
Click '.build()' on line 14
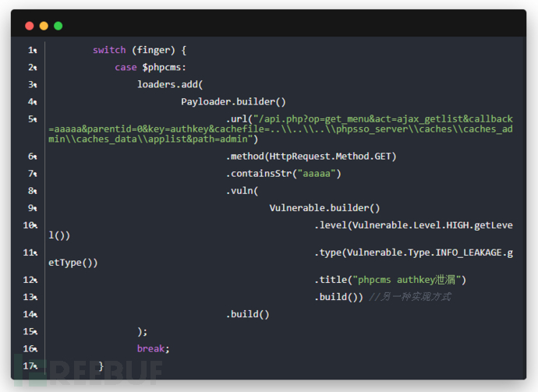[248, 314]
